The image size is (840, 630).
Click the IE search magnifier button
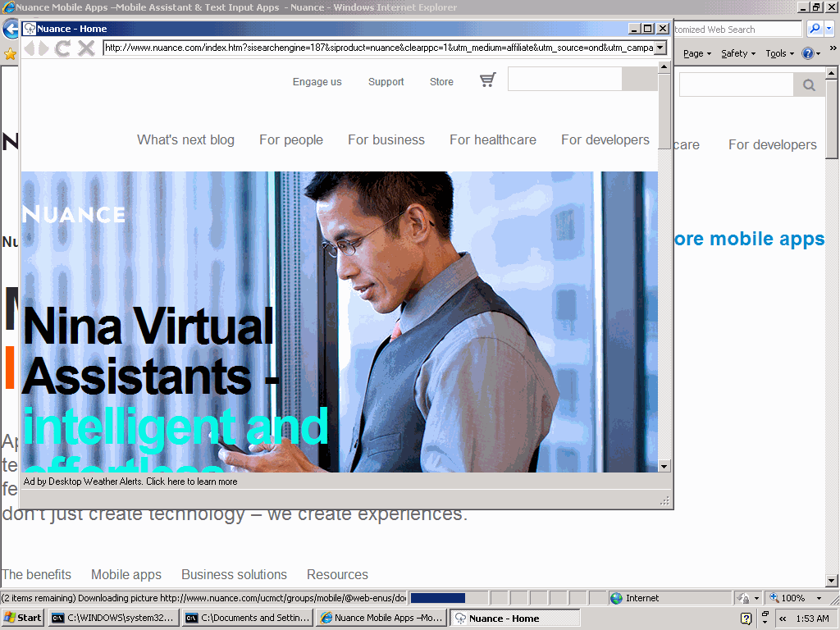coord(815,29)
